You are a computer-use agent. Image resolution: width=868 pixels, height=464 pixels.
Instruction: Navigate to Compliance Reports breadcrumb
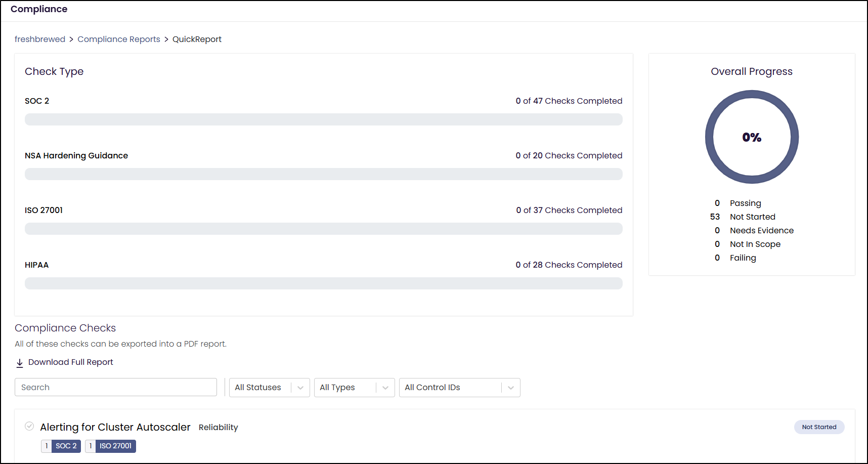tap(119, 39)
